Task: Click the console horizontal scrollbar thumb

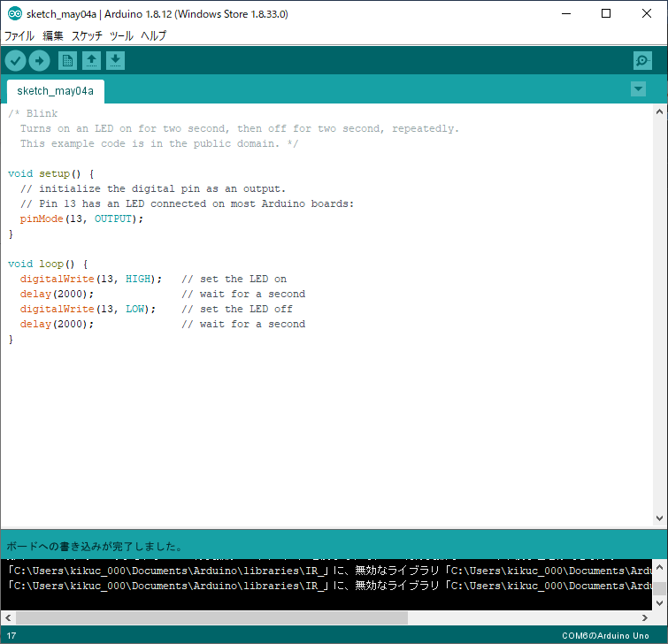Action: point(212,617)
